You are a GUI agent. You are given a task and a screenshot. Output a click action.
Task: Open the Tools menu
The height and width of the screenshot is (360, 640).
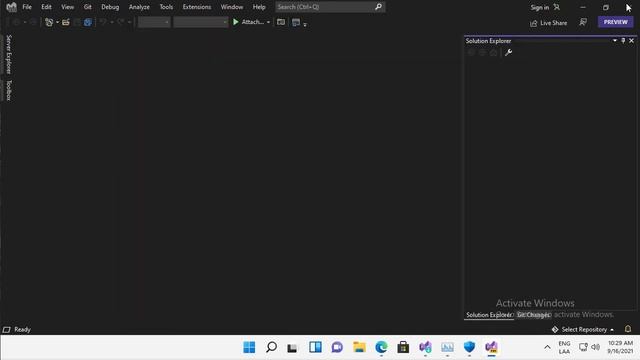tap(166, 7)
